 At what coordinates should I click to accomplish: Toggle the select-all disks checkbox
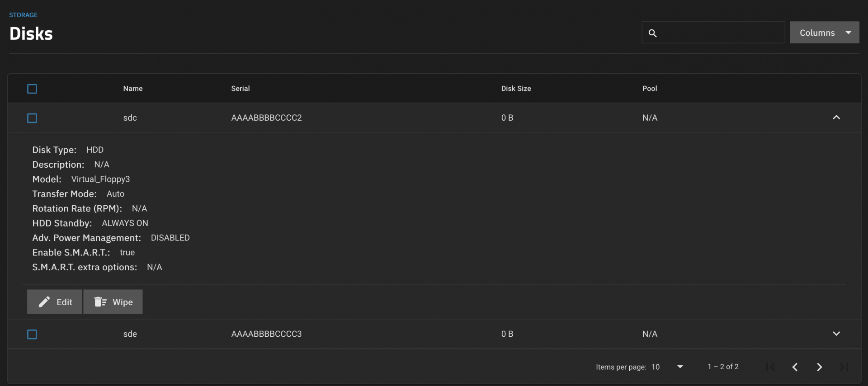click(32, 89)
